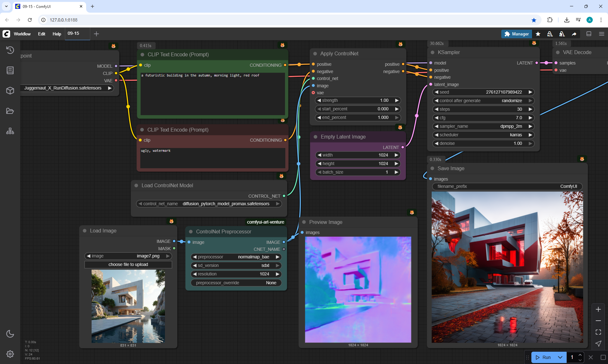Open the scheduler karras dropdown
This screenshot has height=364, width=608.
483,135
